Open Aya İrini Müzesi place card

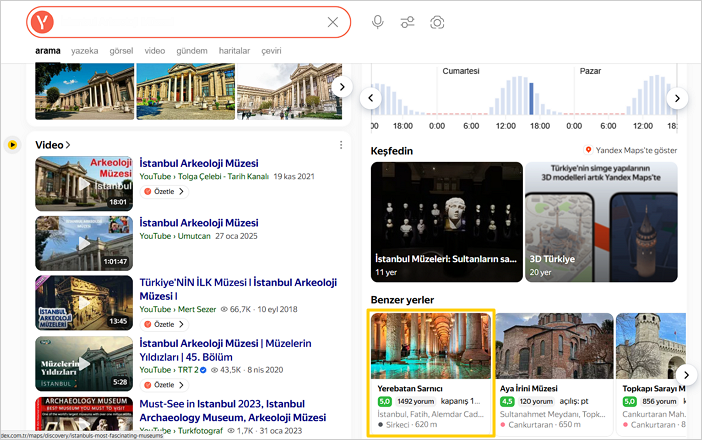click(554, 374)
